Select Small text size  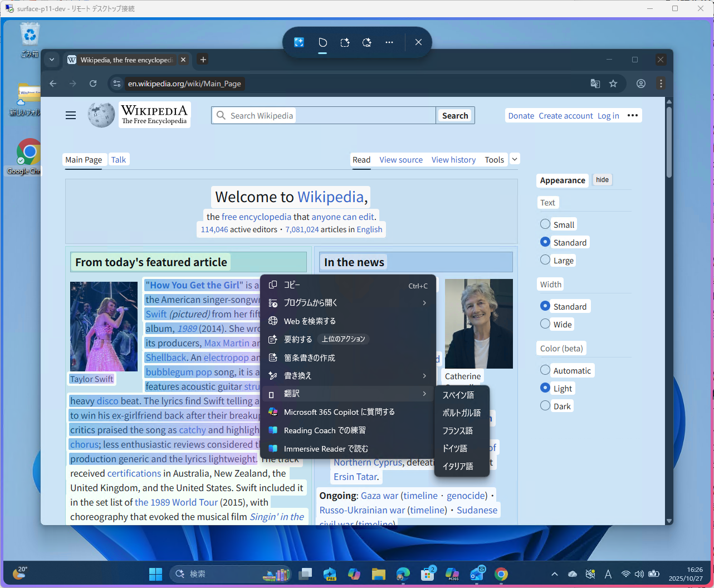tap(545, 224)
